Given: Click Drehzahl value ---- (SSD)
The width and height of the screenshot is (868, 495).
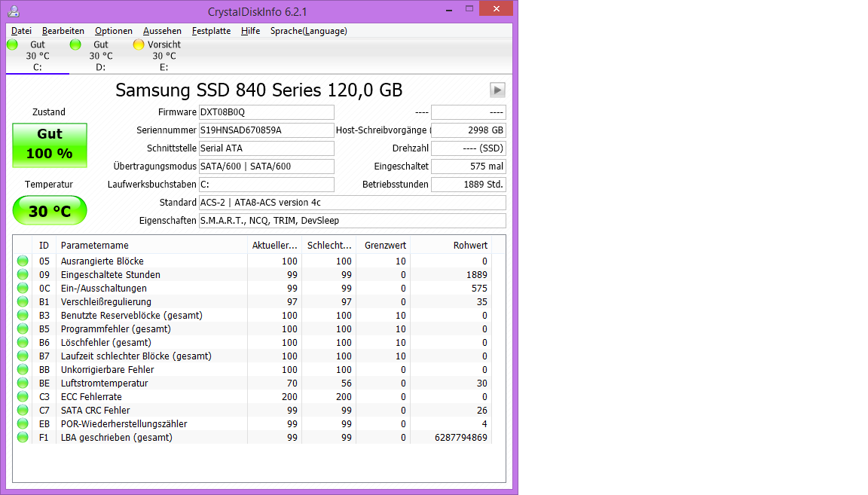Looking at the screenshot, I should 469,148.
